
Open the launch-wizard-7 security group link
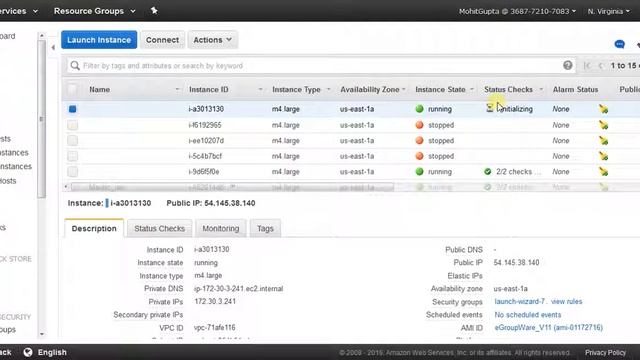point(520,301)
